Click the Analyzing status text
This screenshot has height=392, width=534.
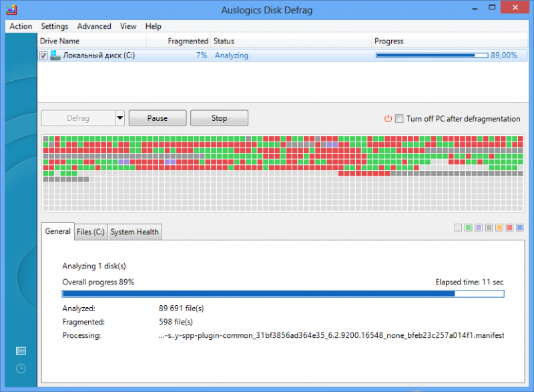tap(231, 55)
